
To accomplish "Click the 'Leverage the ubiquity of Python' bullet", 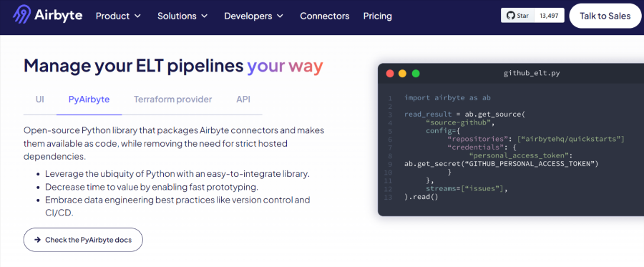I will tap(177, 174).
